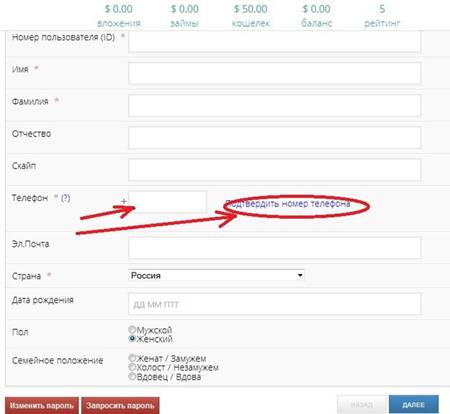Open the рейтинг stat in header
This screenshot has height=414, width=450.
(382, 16)
